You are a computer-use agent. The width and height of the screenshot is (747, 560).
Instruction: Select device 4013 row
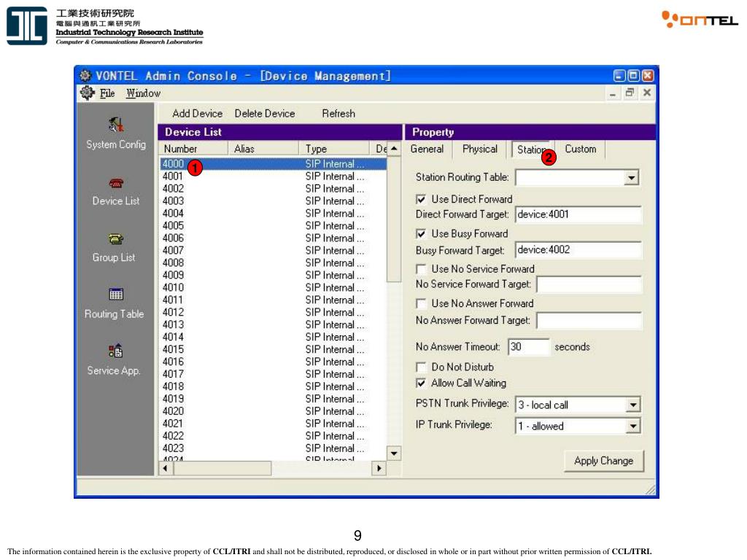pyautogui.click(x=273, y=324)
